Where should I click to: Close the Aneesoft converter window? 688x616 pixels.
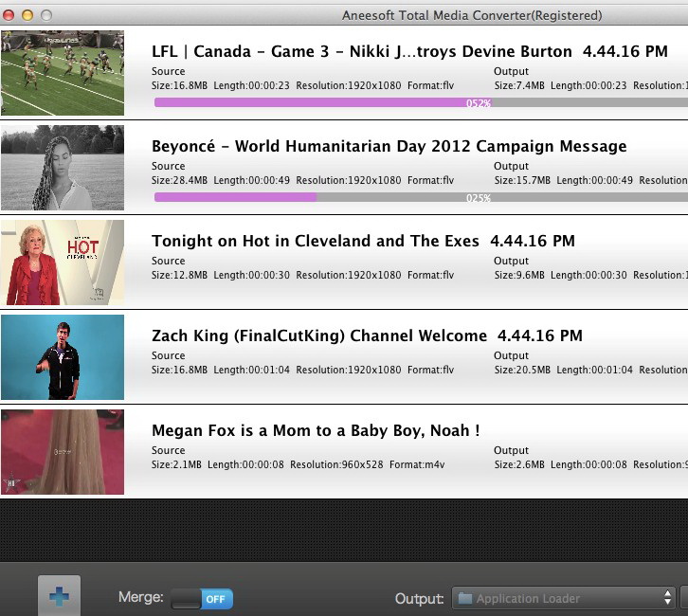click(9, 15)
